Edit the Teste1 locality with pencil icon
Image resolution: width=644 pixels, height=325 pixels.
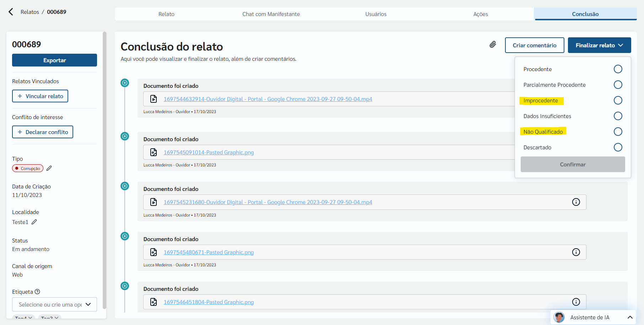pyautogui.click(x=34, y=222)
